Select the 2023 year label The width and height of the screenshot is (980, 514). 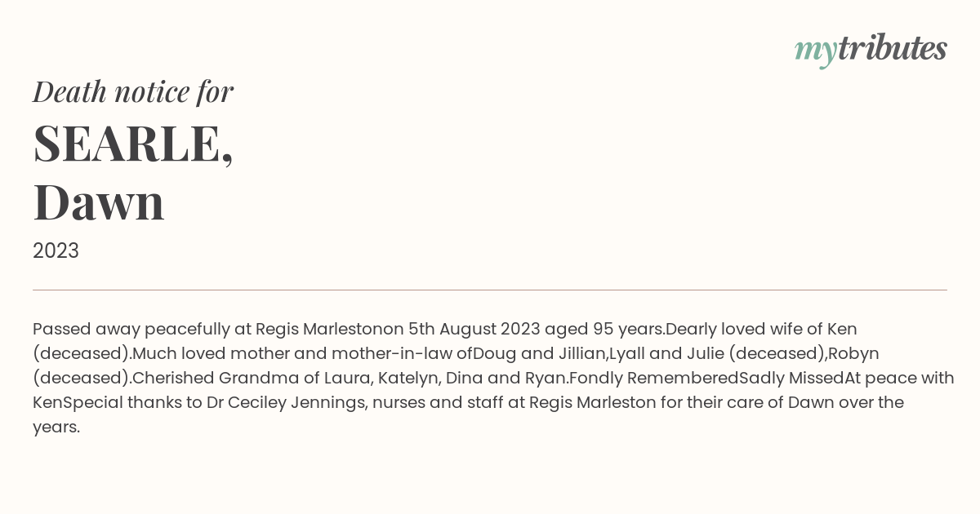click(x=56, y=251)
